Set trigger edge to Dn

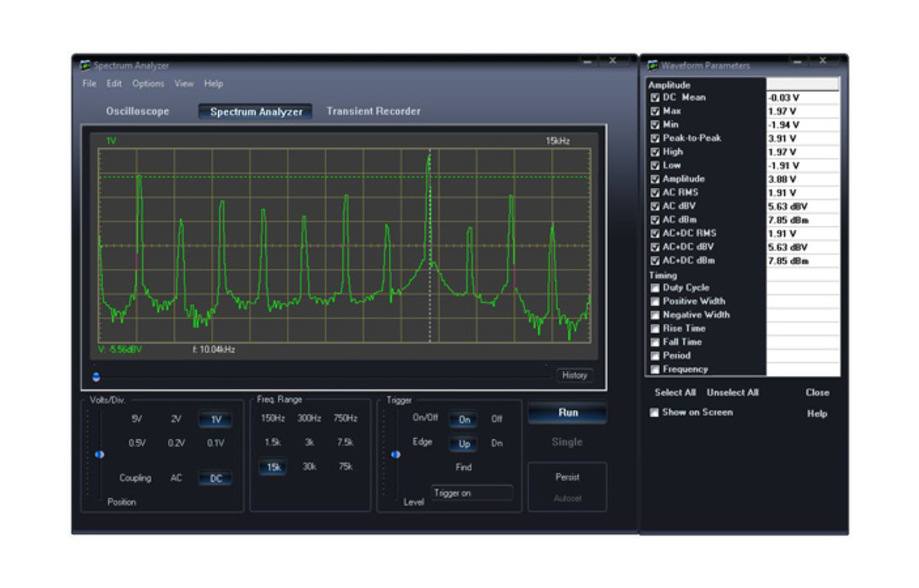498,444
